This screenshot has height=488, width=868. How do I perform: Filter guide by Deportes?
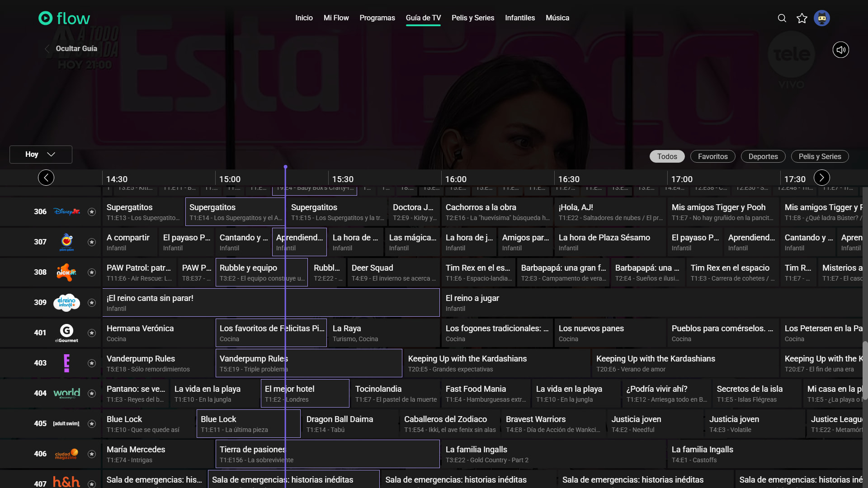coord(763,156)
